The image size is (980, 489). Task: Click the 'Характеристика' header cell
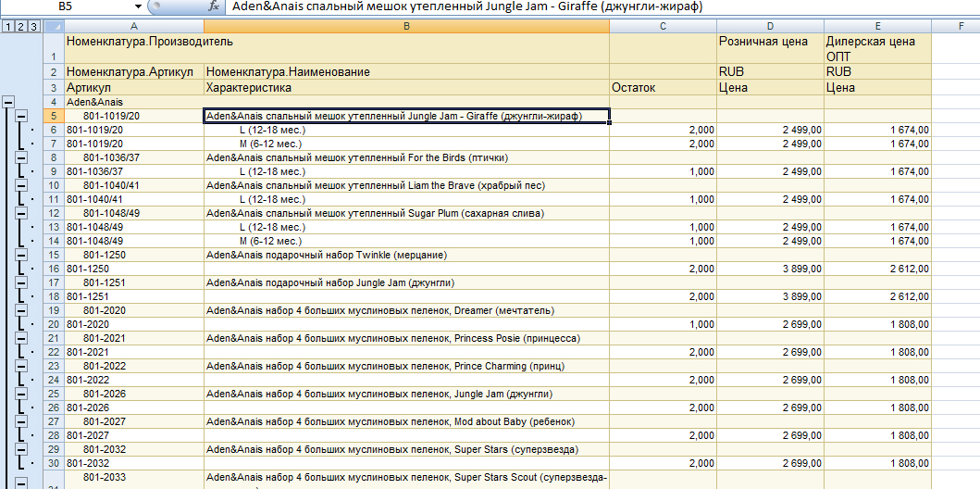(406, 88)
